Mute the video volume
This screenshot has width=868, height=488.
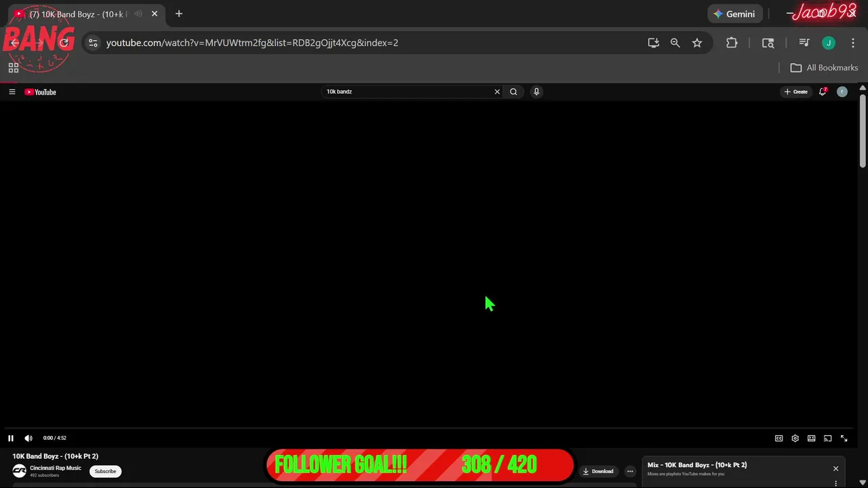[x=28, y=438]
